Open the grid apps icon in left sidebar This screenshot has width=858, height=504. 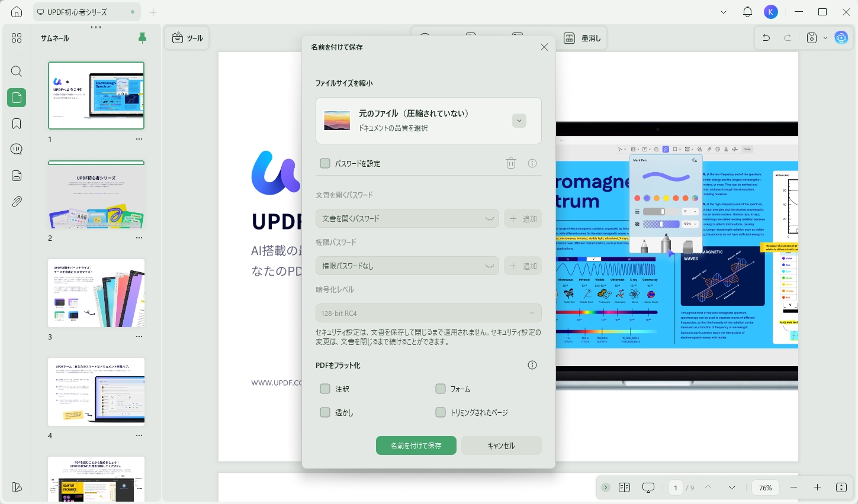coord(17,38)
